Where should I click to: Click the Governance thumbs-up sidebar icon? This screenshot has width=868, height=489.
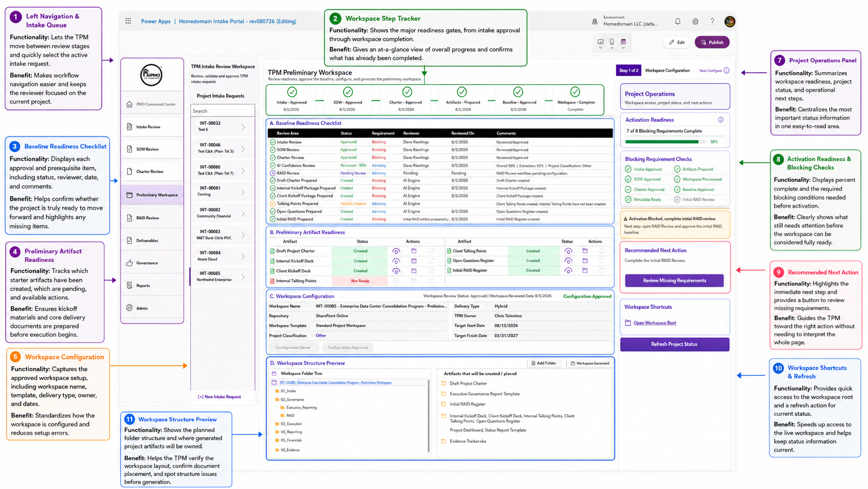coord(129,263)
